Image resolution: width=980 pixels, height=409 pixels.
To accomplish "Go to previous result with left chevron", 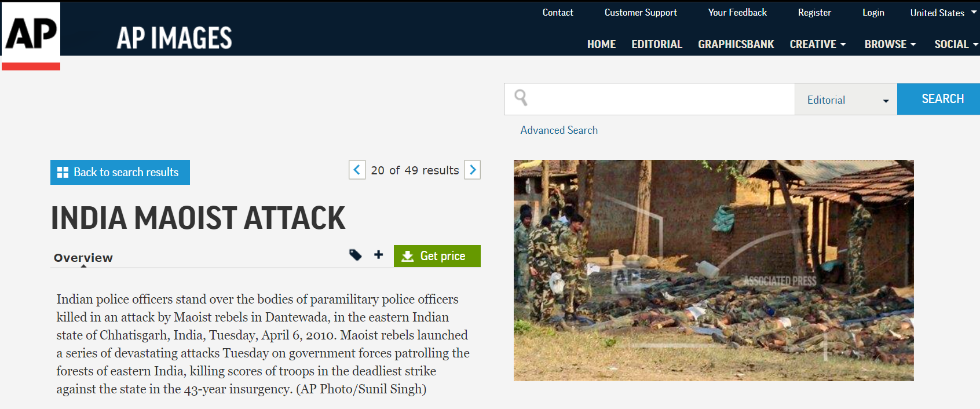I will (357, 170).
